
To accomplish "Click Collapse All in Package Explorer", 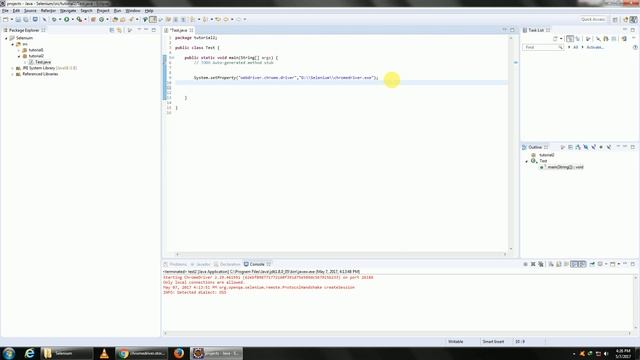I will tap(112, 30).
